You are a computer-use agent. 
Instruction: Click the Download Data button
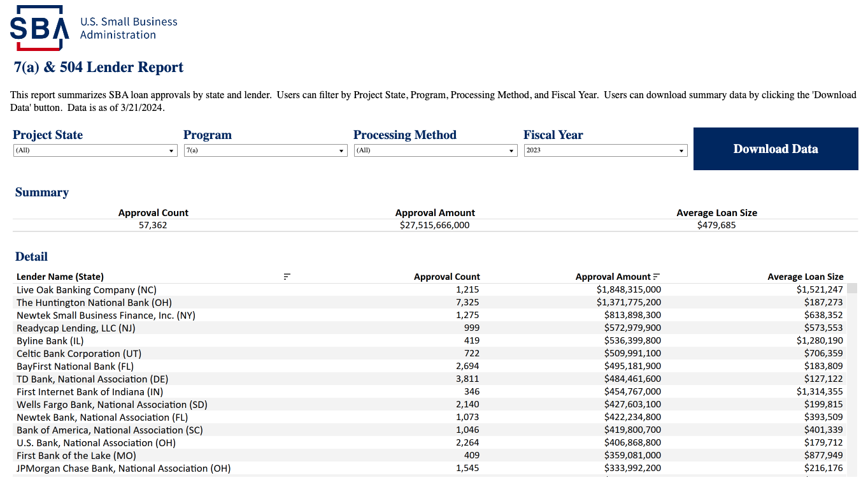pyautogui.click(x=775, y=149)
